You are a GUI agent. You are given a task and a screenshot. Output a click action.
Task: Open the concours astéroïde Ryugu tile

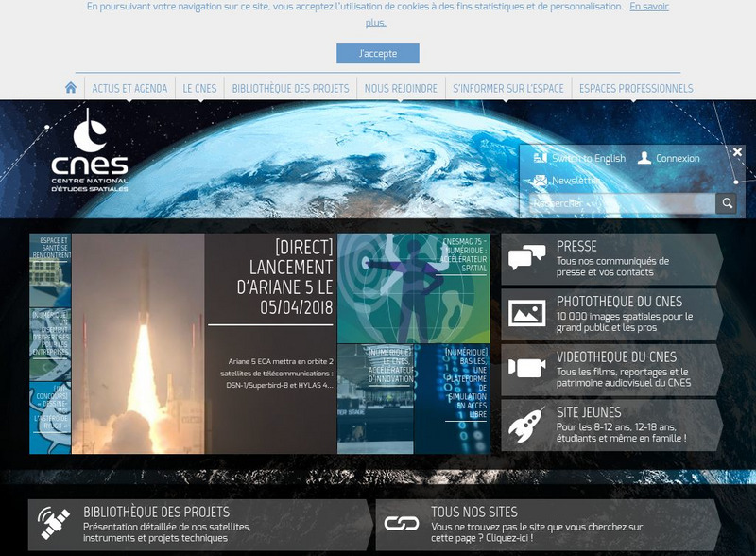pyautogui.click(x=50, y=418)
